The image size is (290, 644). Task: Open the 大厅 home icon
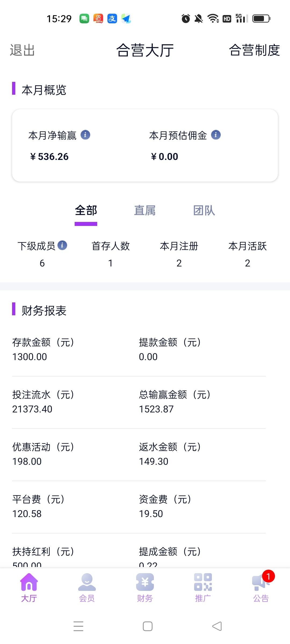click(29, 582)
